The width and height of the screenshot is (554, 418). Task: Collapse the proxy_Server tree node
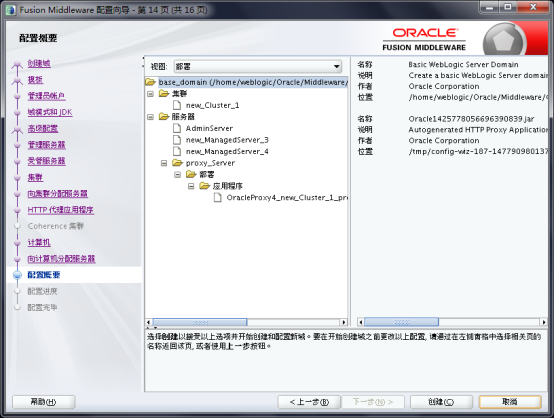click(164, 163)
